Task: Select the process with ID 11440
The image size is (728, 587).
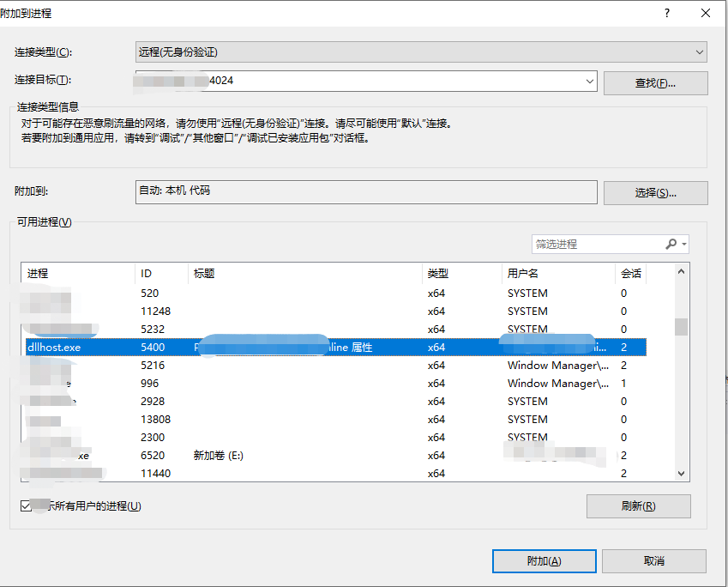Action: 335,473
